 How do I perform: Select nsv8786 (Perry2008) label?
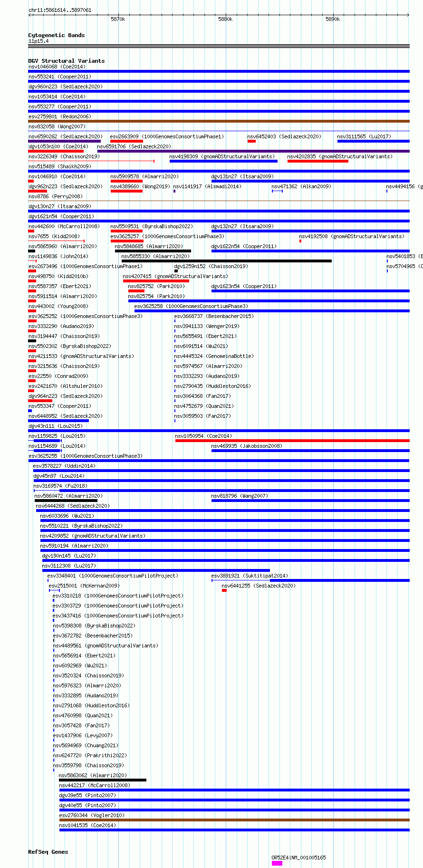coord(56,196)
